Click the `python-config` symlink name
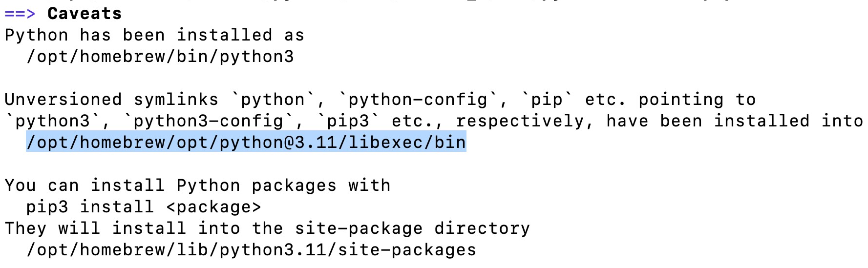The image size is (868, 268). [x=418, y=100]
